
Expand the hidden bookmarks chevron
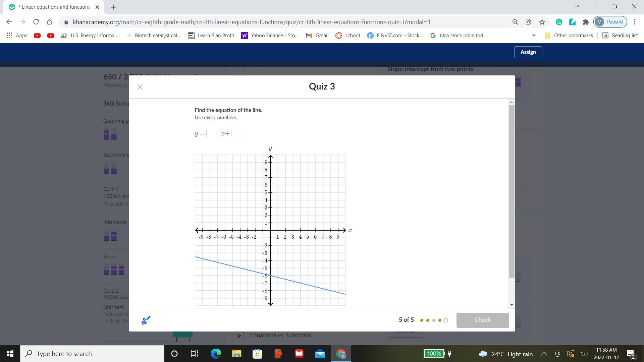533,36
